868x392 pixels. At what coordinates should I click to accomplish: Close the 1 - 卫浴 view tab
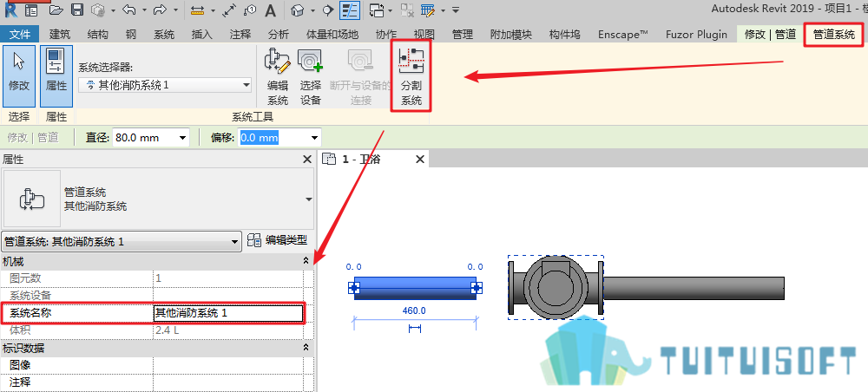[x=419, y=160]
